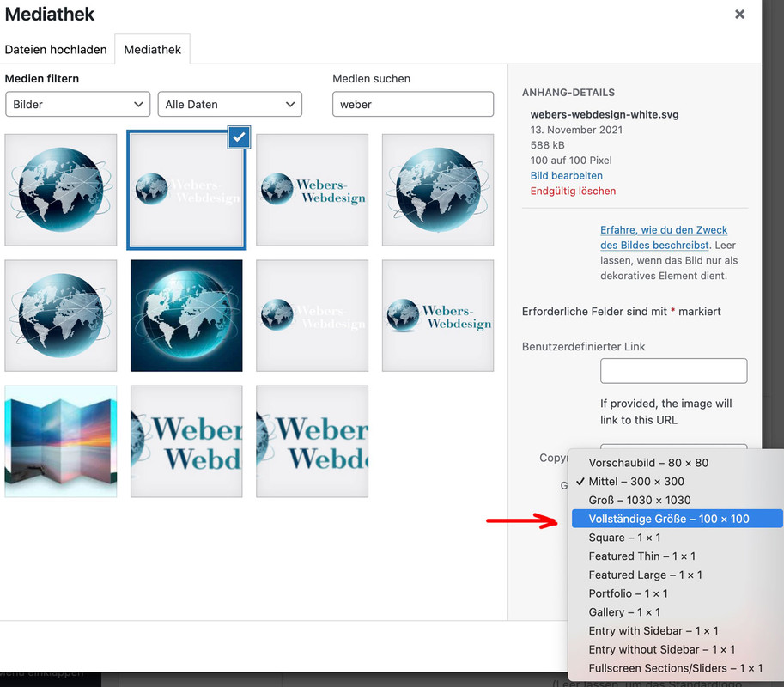Select the last globe thumbnail in top row
Image resolution: width=784 pixels, height=687 pixels.
438,190
